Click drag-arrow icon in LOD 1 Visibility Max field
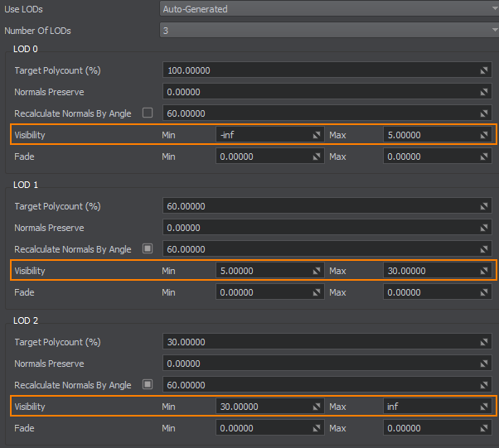499x448 pixels. (x=485, y=270)
